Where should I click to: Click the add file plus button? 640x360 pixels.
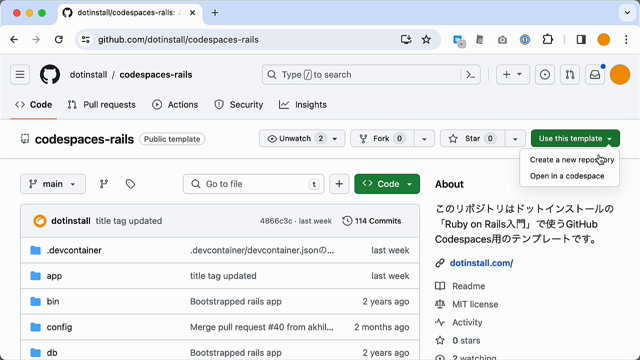(339, 184)
